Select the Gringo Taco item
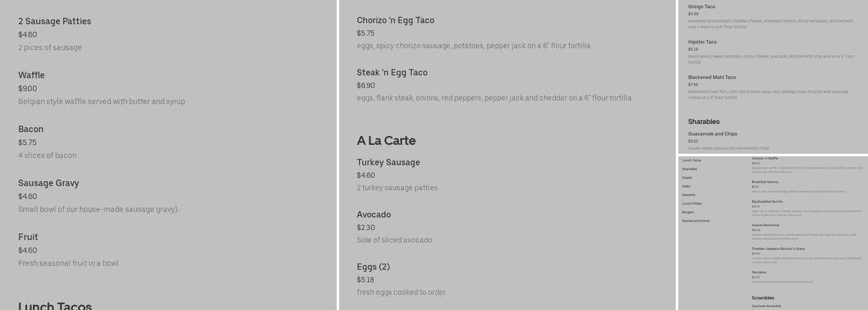The height and width of the screenshot is (310, 868). click(x=701, y=7)
